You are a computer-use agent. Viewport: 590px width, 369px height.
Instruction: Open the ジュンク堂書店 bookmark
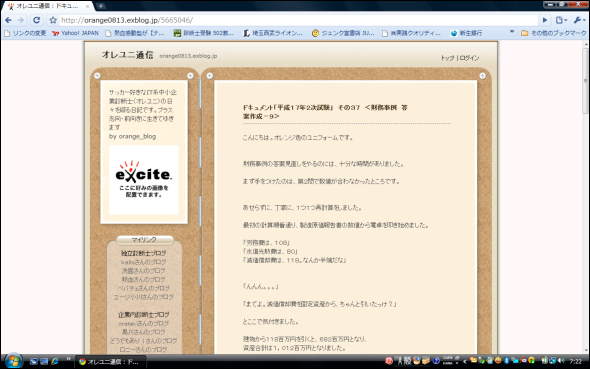(x=343, y=33)
